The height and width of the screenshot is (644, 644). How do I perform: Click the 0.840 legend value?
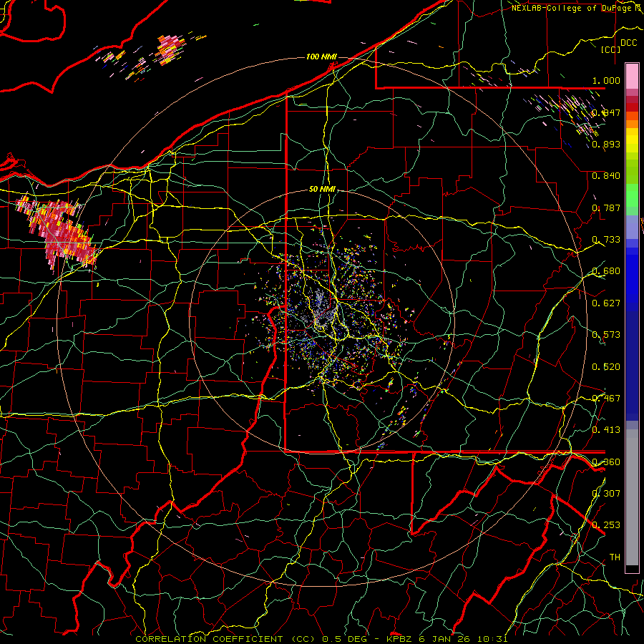pos(606,176)
